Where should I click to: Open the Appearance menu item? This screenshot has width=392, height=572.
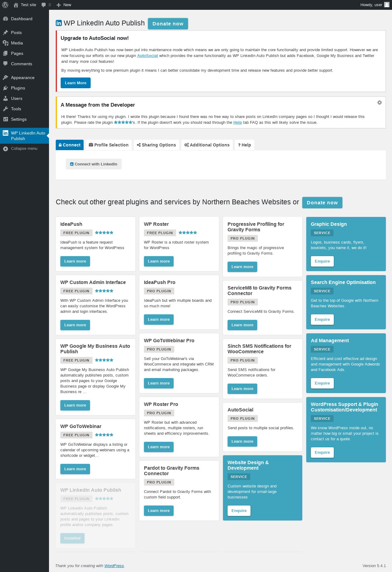(x=24, y=78)
